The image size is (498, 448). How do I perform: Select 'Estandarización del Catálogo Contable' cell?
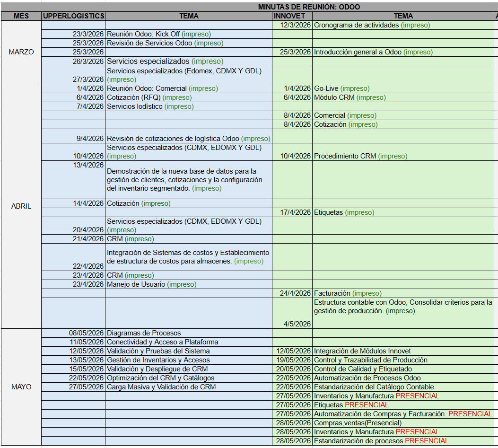tap(403, 387)
